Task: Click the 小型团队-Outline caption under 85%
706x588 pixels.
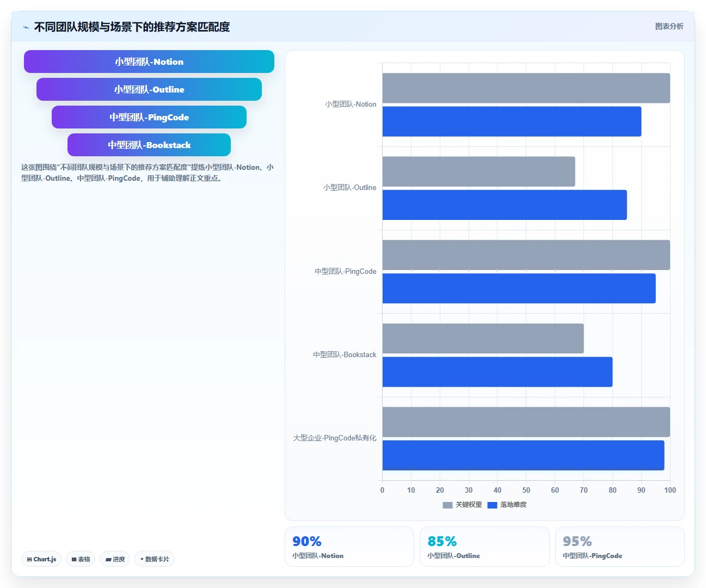Action: 453,556
